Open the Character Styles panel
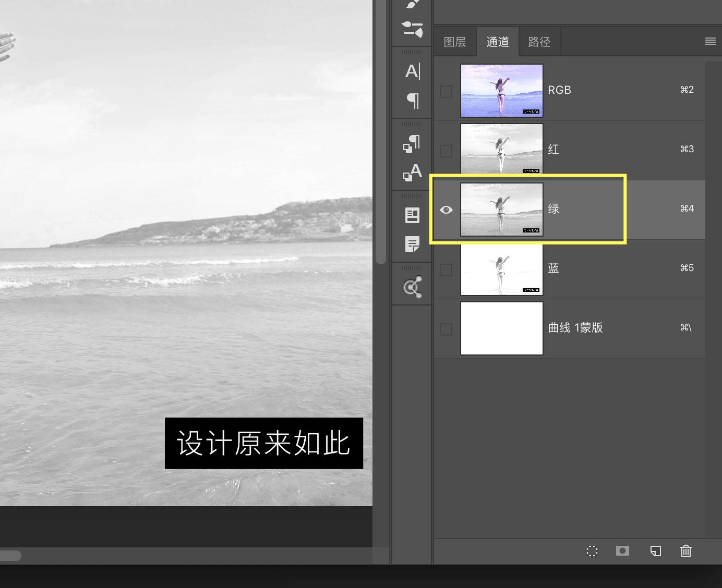The height and width of the screenshot is (588, 722). tap(412, 173)
